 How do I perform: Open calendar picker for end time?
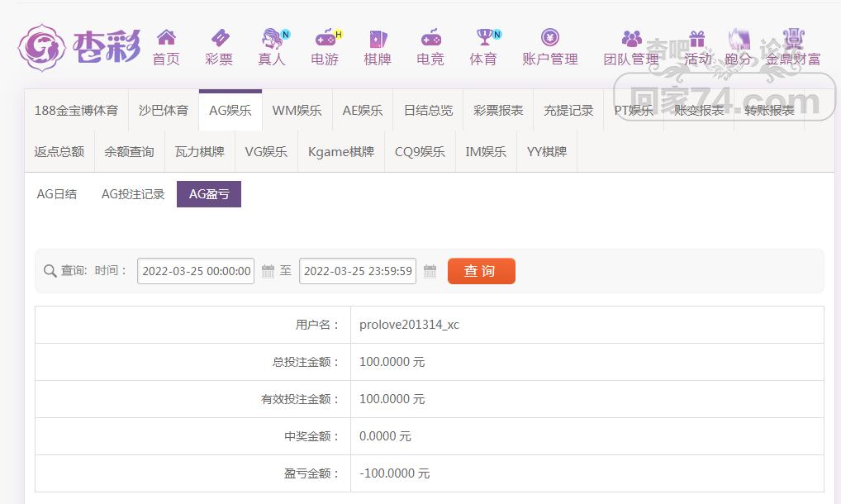[x=430, y=271]
